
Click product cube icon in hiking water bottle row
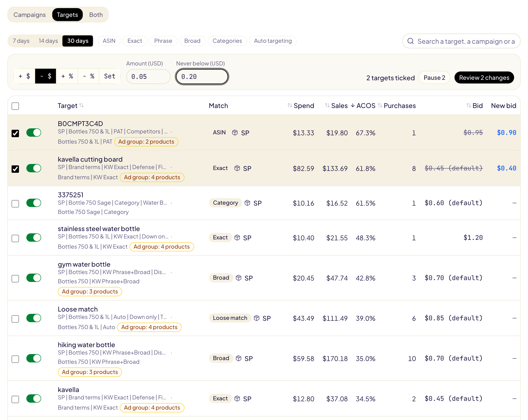point(239,358)
